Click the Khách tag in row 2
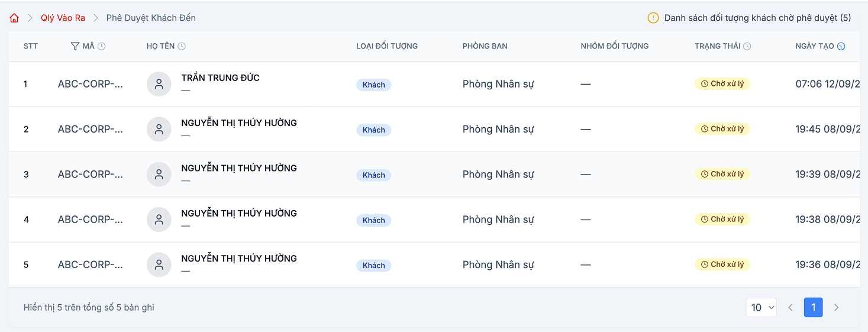868x332 pixels. 373,130
